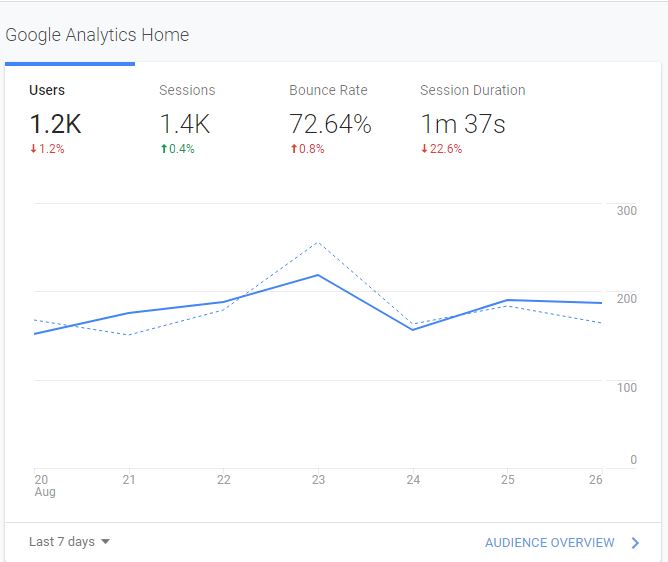This screenshot has width=668, height=562.
Task: Open the Bounce Rate metric tab
Action: [328, 90]
